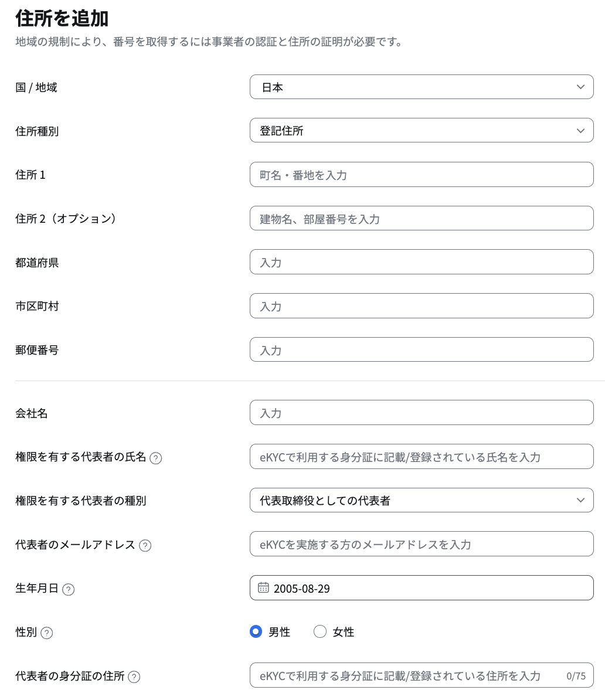Select 男性 radio button
The width and height of the screenshot is (605, 700).
pos(256,631)
